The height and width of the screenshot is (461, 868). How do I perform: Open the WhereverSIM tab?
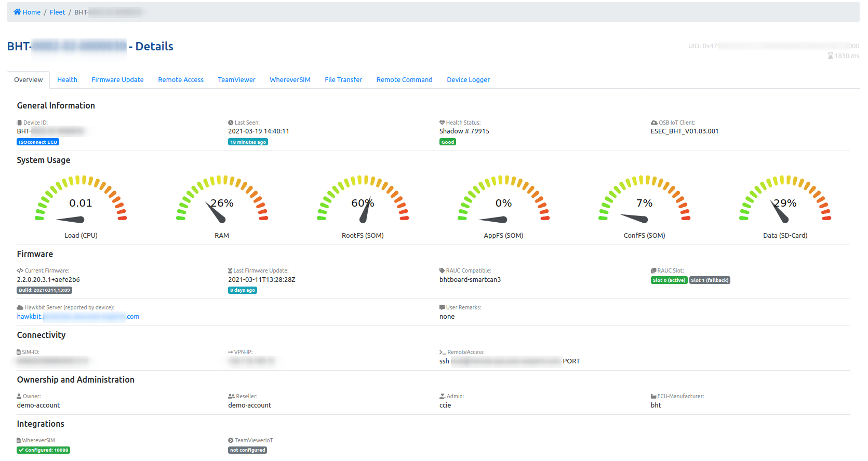point(290,80)
